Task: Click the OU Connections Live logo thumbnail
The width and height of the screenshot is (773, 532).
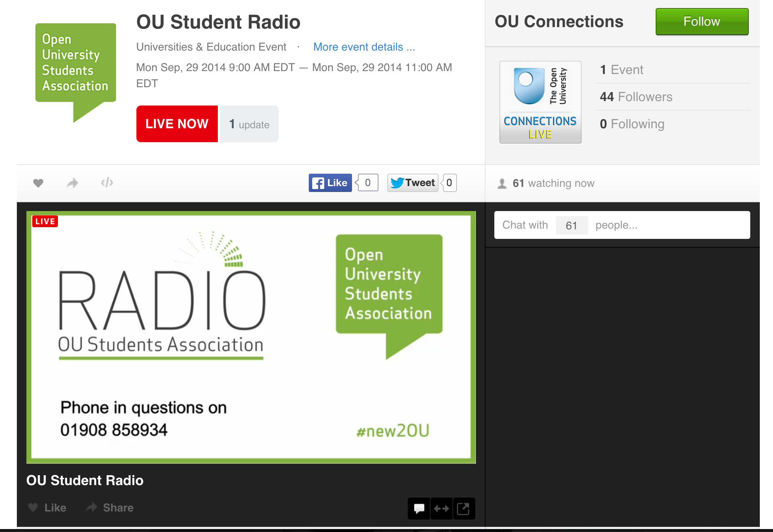Action: pyautogui.click(x=540, y=102)
